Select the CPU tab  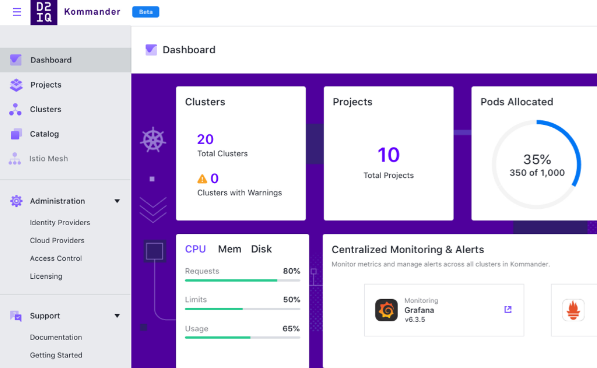click(x=195, y=249)
